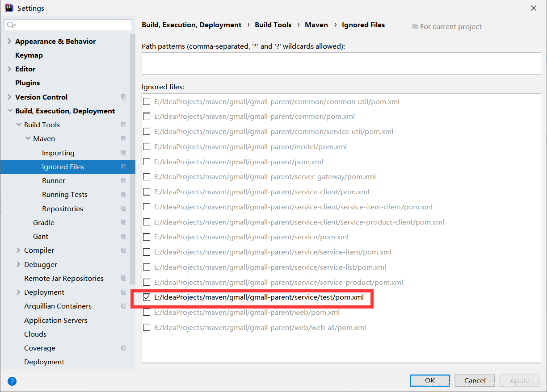Click the project-level icon beside Coverage

point(123,348)
